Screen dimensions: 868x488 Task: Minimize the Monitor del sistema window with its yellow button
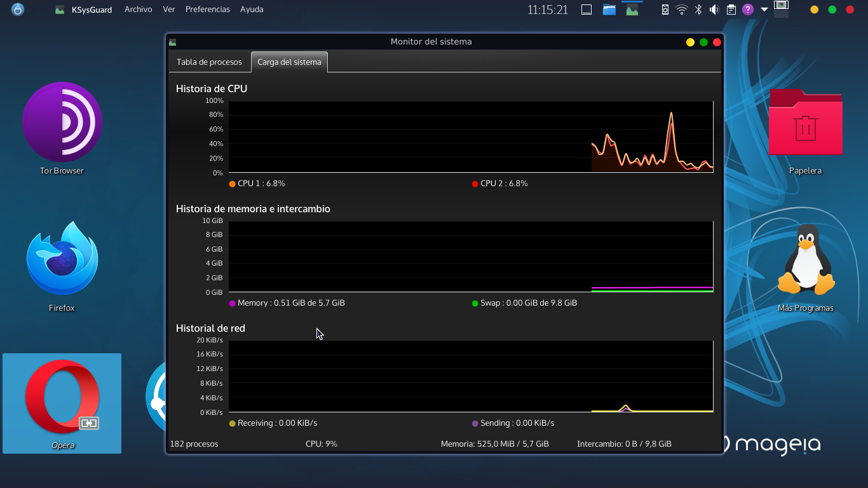(690, 43)
